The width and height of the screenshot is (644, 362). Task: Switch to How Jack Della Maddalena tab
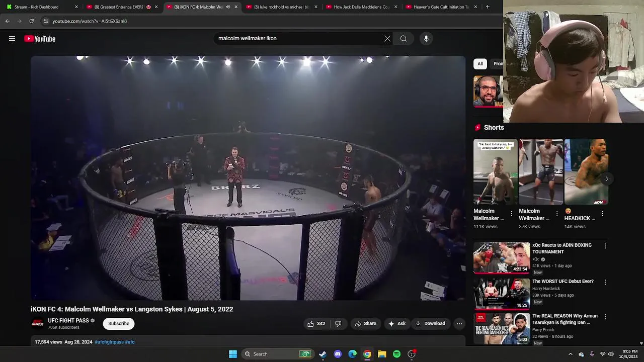tap(361, 7)
